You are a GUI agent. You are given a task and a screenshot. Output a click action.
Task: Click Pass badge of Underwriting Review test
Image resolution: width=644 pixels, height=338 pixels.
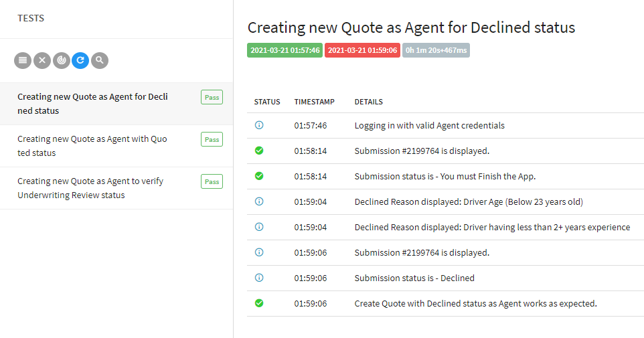(x=212, y=181)
